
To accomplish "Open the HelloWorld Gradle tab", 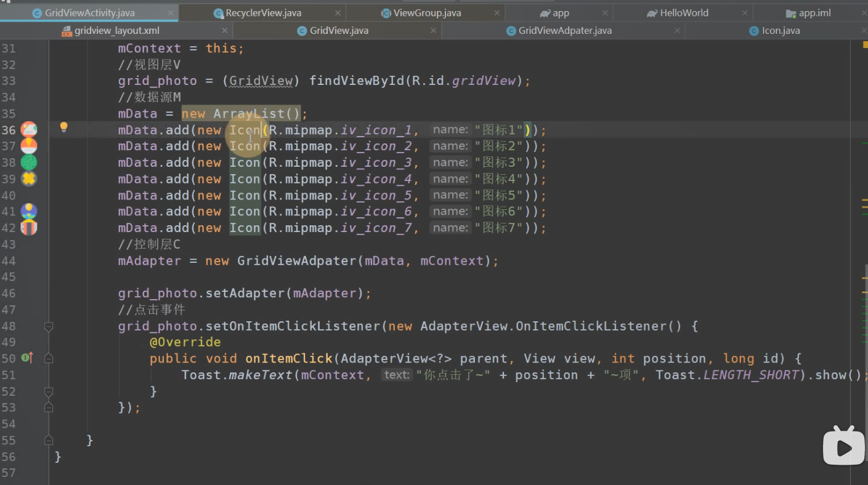I will coord(684,13).
